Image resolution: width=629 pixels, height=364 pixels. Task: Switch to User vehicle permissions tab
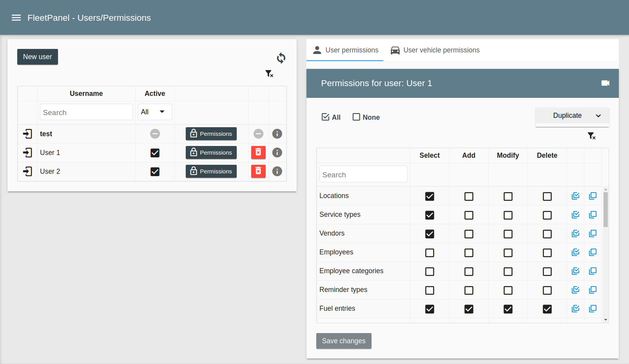point(435,50)
